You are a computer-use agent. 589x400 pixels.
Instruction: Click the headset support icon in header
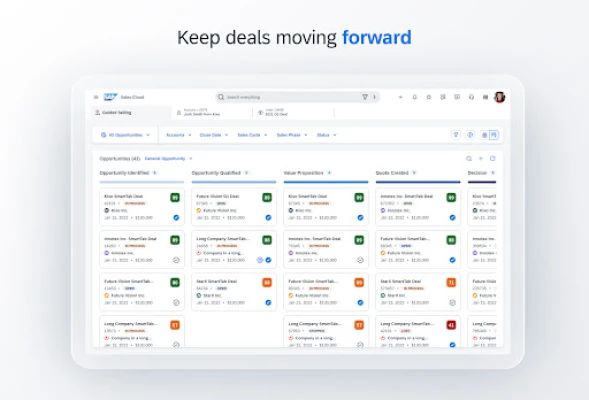click(x=471, y=97)
